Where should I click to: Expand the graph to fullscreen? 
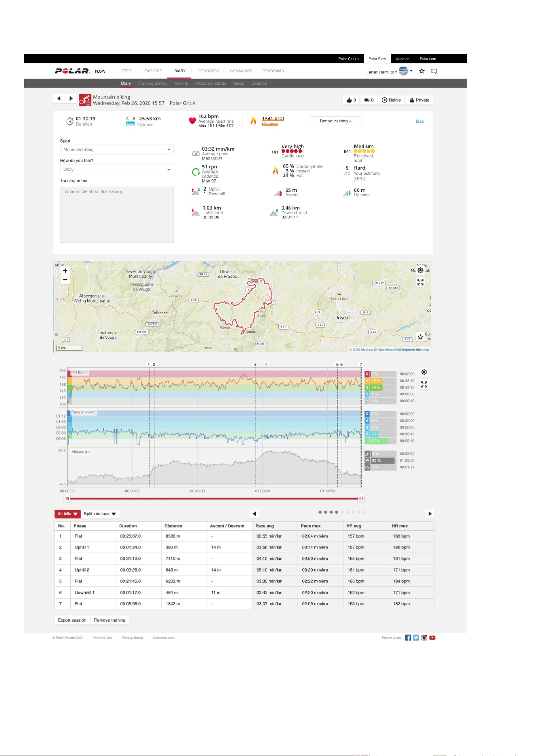(424, 384)
